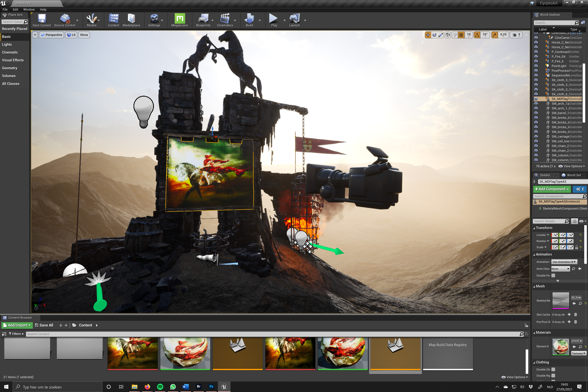The width and height of the screenshot is (588, 392).
Task: Open Spotify from the Windows taskbar
Action: coord(160,387)
